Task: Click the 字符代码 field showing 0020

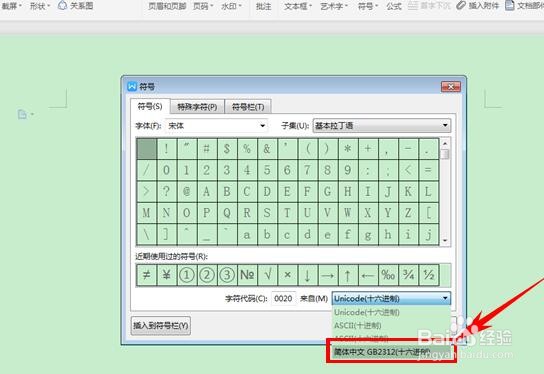Action: (x=283, y=298)
